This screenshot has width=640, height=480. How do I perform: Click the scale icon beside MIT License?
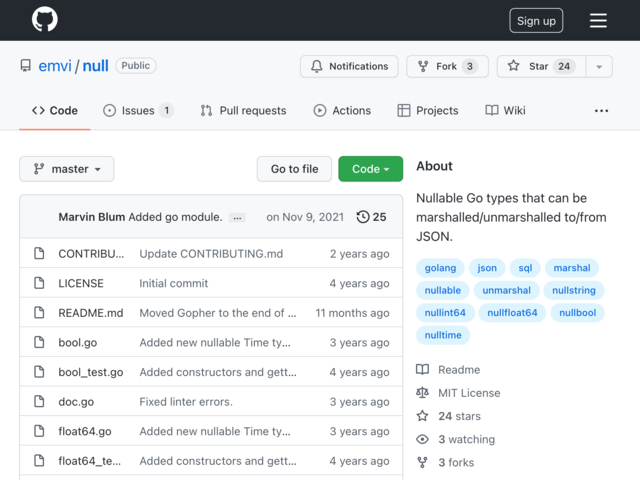click(422, 393)
